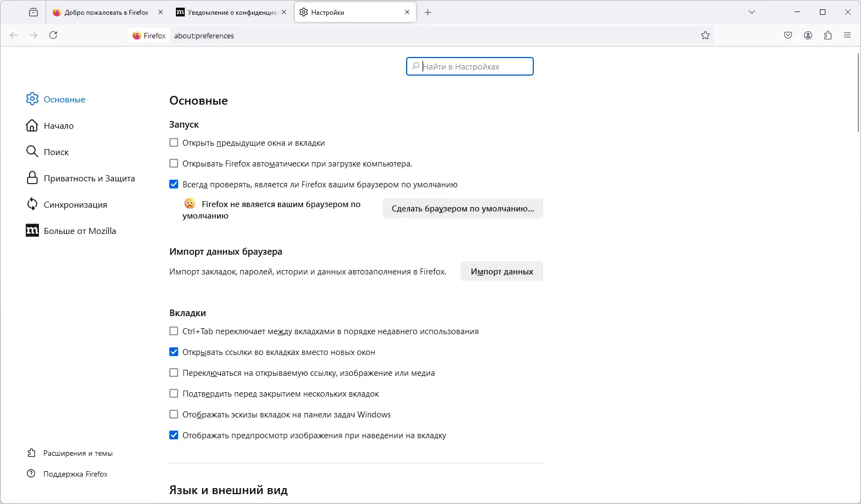Screen dimensions: 861x504
Task: Click the reload page icon
Action: pyautogui.click(x=53, y=35)
